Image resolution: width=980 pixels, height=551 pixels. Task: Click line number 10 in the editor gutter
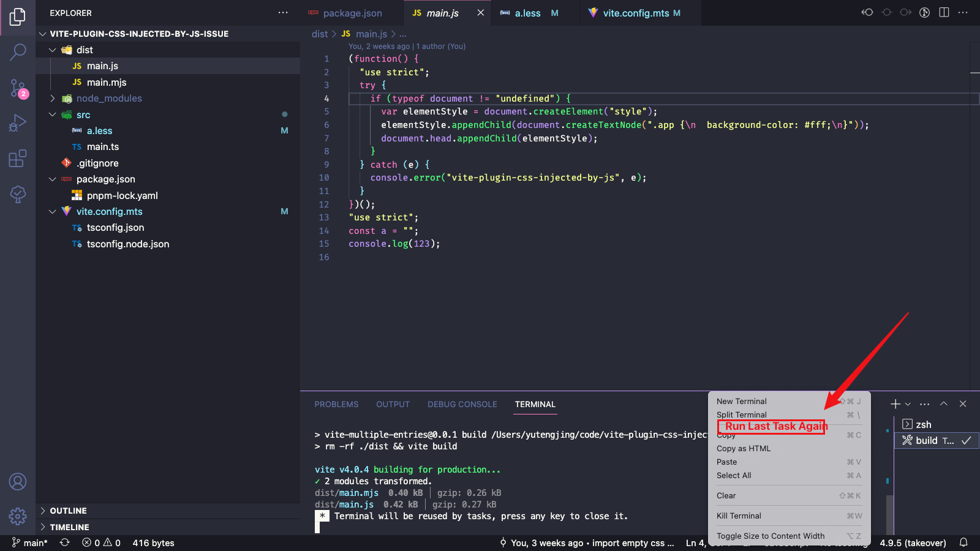click(x=323, y=178)
